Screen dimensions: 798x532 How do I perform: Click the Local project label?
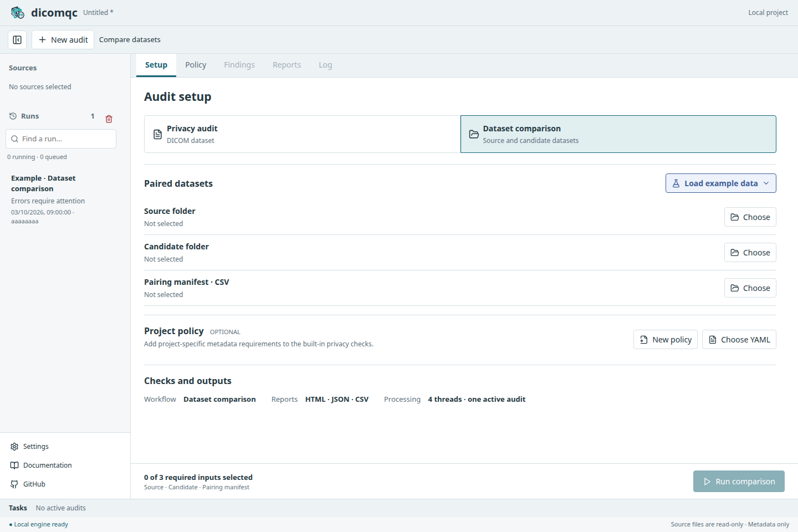pyautogui.click(x=768, y=13)
